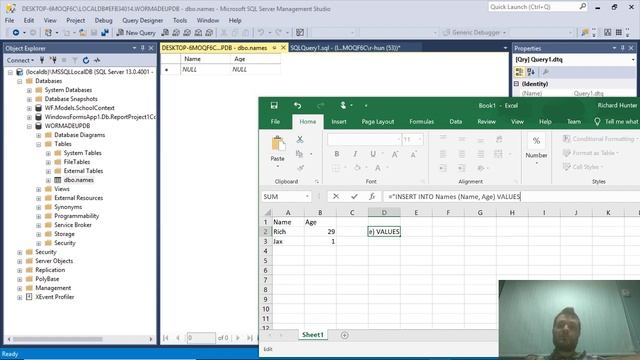Screen dimensions: 640x360
Task: Open the Generic Debugger dropdown
Action: [504, 33]
